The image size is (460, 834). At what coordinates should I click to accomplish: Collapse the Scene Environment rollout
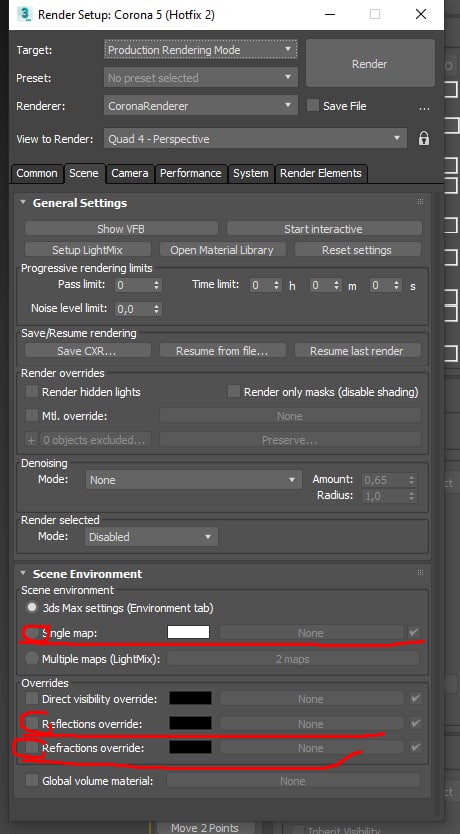(23, 573)
